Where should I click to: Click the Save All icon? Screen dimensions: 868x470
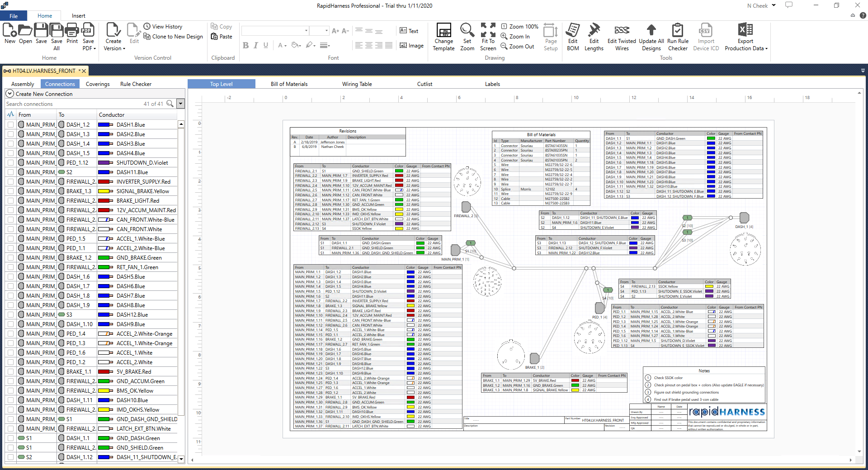coord(57,30)
